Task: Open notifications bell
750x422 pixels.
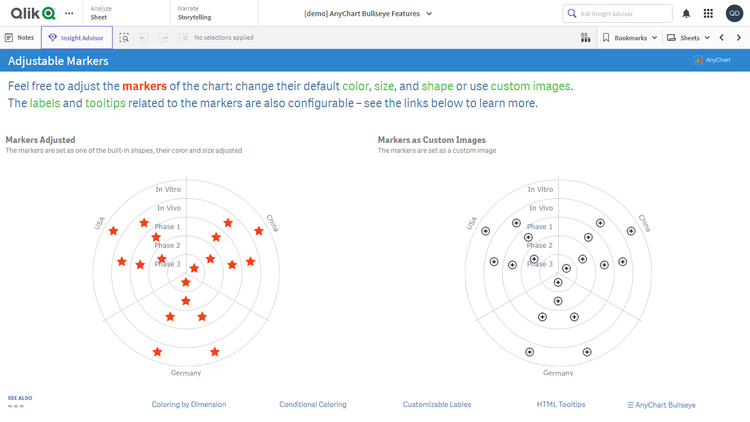Action: [686, 13]
